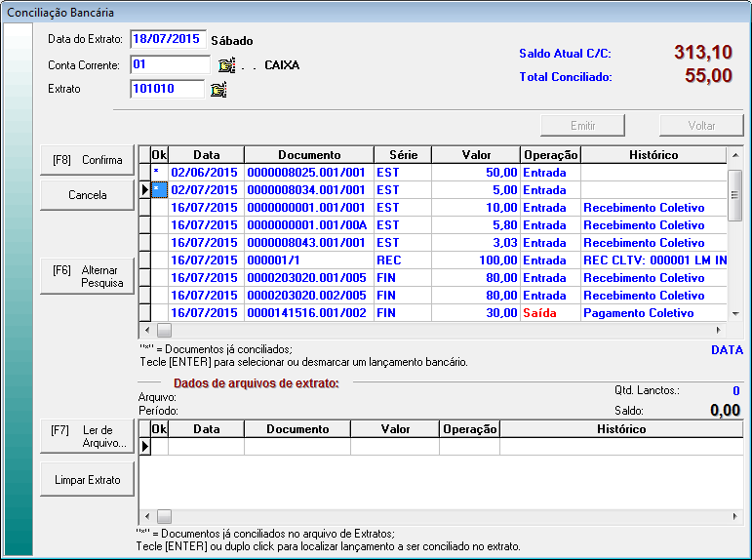Click row selector for 0000008034.001/001
Image resolution: width=752 pixels, height=560 pixels.
point(144,190)
